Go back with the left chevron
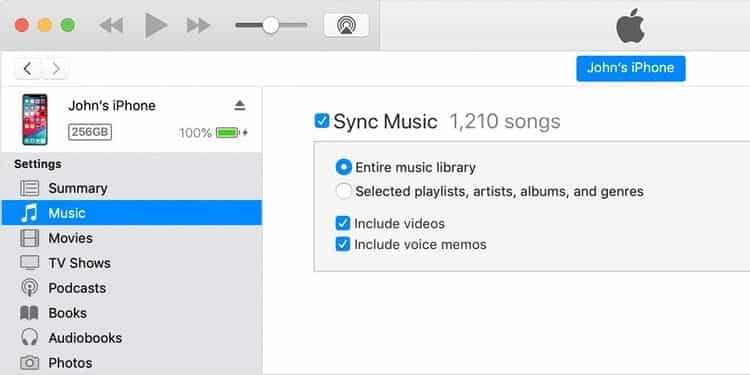The image size is (750, 375). [x=28, y=69]
